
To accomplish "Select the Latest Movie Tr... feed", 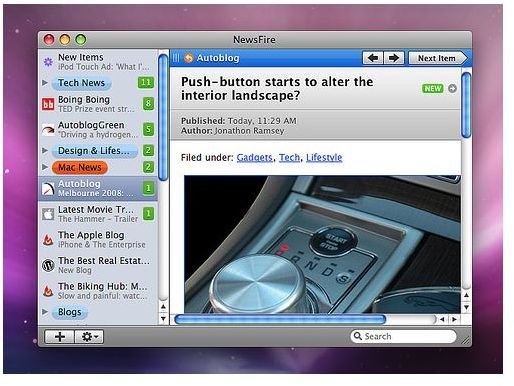I will tap(98, 214).
